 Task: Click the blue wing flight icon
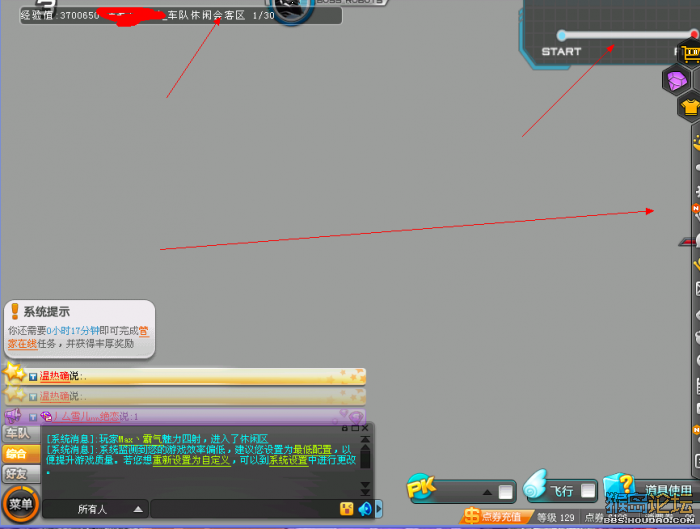(x=535, y=484)
